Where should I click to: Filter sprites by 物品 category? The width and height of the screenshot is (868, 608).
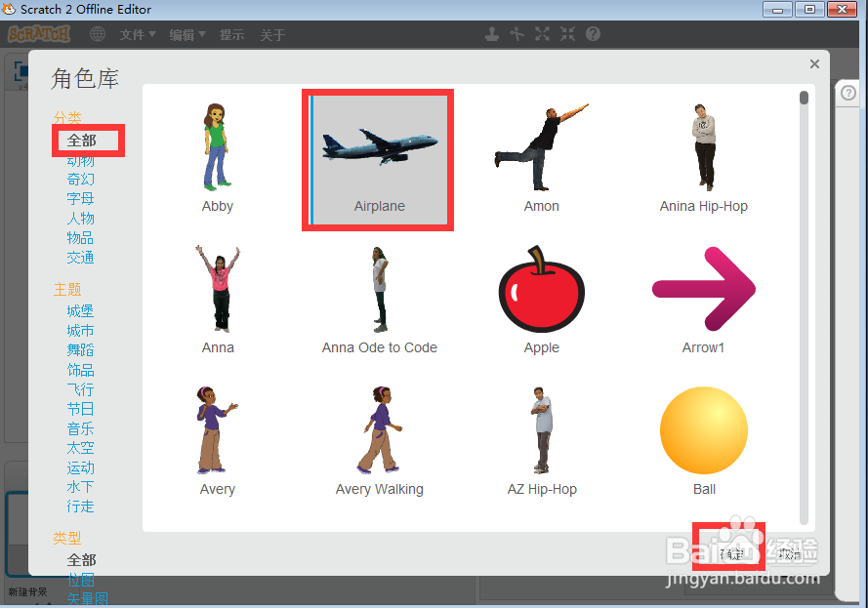pyautogui.click(x=81, y=238)
